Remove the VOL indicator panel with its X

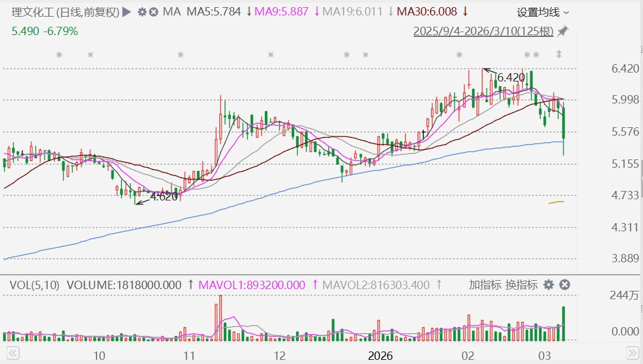coord(564,285)
